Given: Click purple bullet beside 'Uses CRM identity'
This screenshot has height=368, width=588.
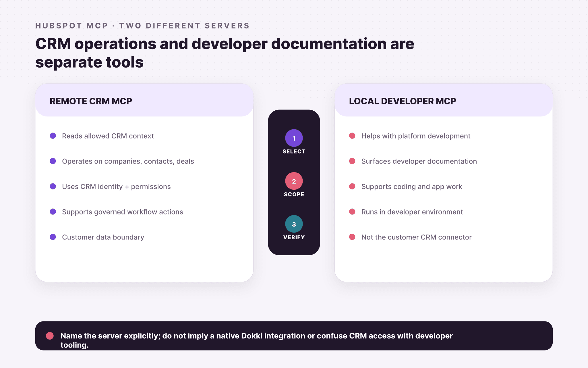Looking at the screenshot, I should pyautogui.click(x=53, y=186).
